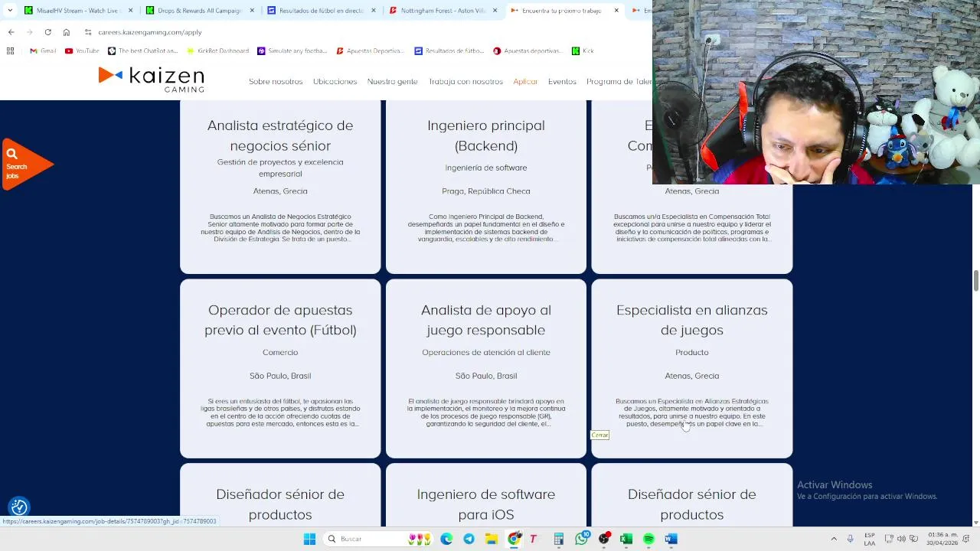Open 'Operador de apuestas previo al evento' job
Screen dimensions: 980x551
point(280,368)
